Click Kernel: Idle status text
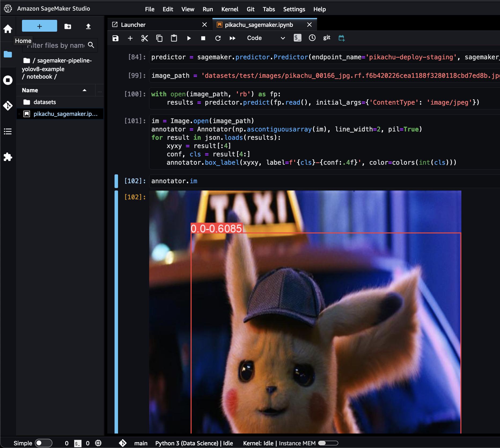 click(x=258, y=443)
